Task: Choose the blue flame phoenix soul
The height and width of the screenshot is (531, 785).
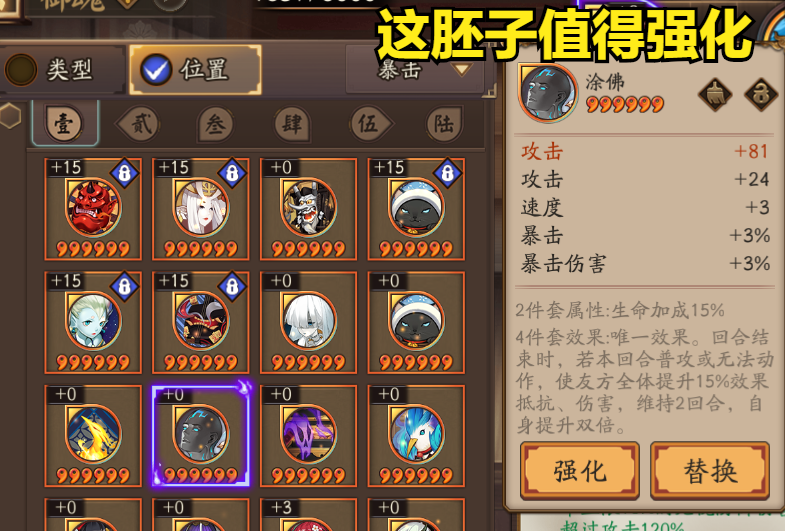Action: pos(93,436)
